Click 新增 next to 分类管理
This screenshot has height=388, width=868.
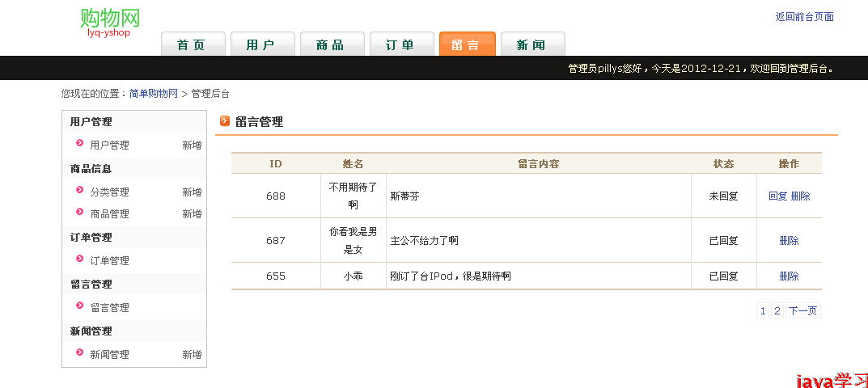point(192,192)
